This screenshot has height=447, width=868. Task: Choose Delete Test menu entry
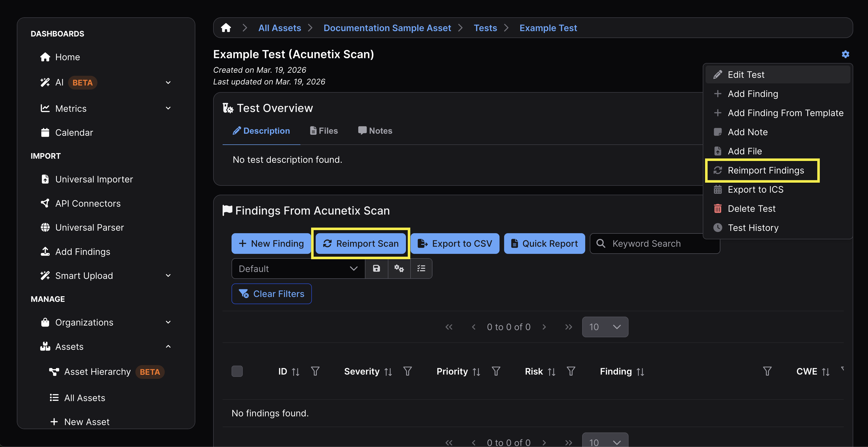coord(751,208)
